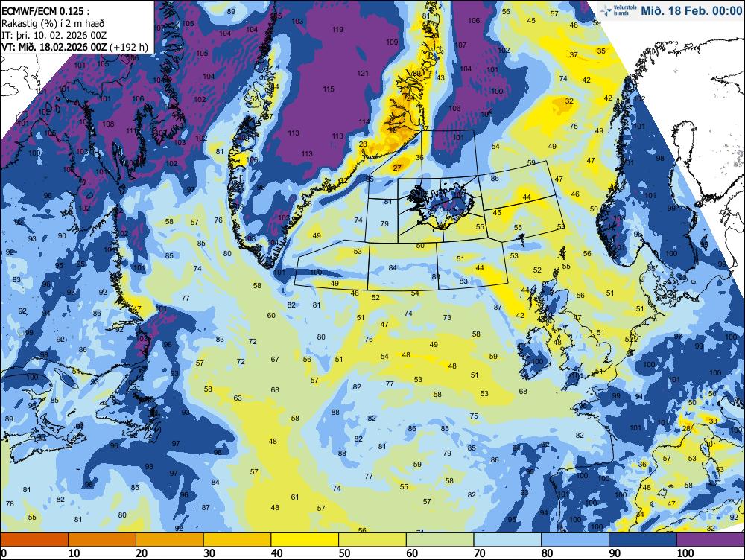Viewport: 745px width, 560px height.
Task: Pick the bright yellow 40–50 legend swatch
Action: 305,539
